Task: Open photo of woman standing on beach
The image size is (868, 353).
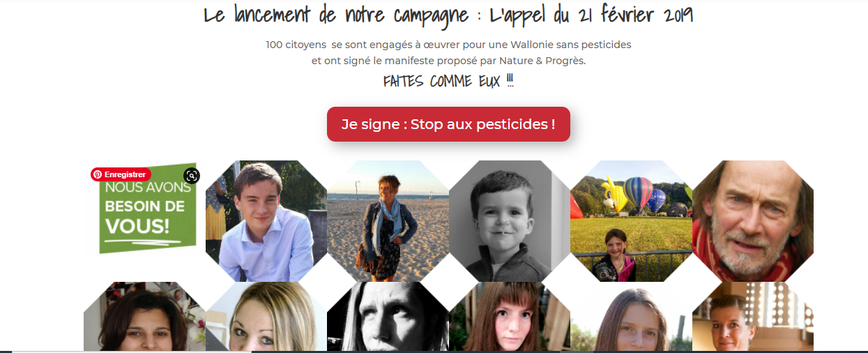Action: coord(388,221)
